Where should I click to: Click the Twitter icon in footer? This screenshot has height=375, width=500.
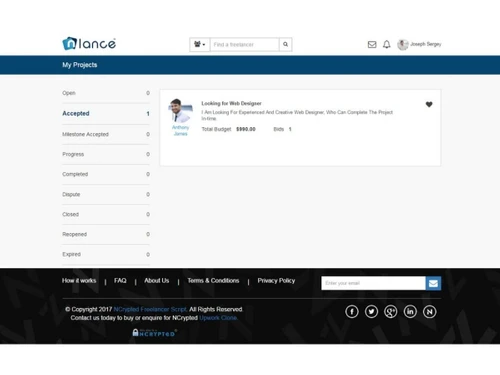pyautogui.click(x=371, y=312)
